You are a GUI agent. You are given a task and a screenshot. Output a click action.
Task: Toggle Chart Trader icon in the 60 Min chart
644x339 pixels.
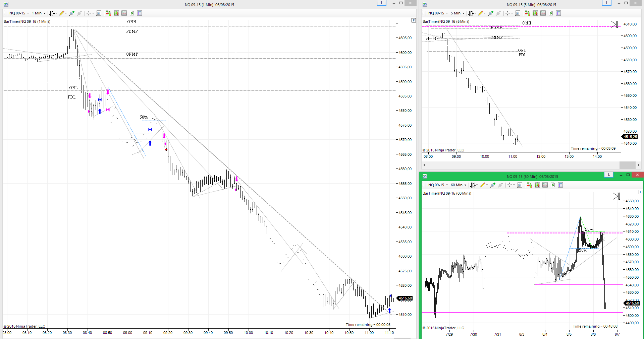coord(529,185)
